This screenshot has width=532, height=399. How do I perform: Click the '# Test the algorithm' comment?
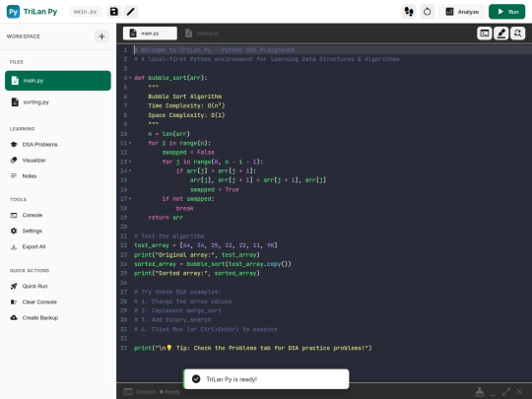[x=169, y=236]
